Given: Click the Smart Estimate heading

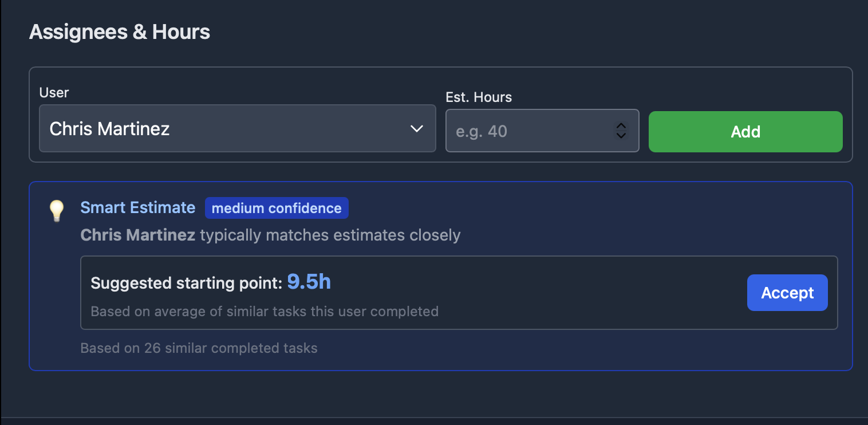Looking at the screenshot, I should pos(137,207).
